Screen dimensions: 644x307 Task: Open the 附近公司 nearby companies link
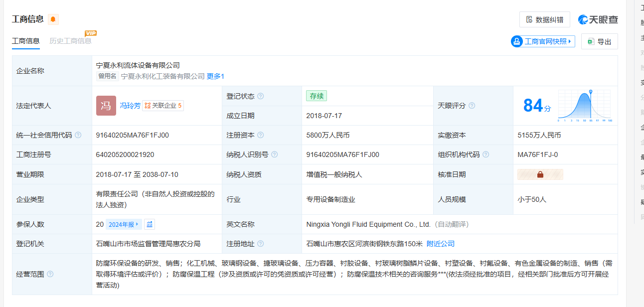tap(441, 244)
